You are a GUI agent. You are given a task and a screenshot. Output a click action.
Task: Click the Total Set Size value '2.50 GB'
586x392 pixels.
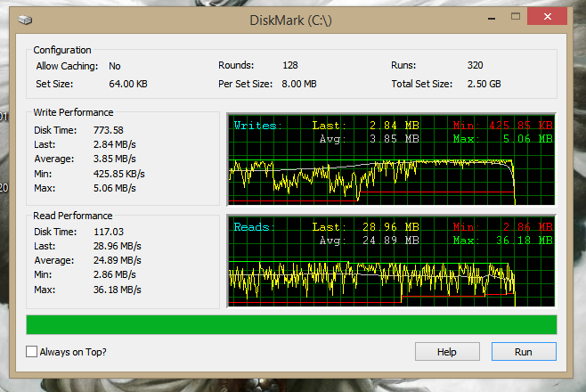point(484,84)
